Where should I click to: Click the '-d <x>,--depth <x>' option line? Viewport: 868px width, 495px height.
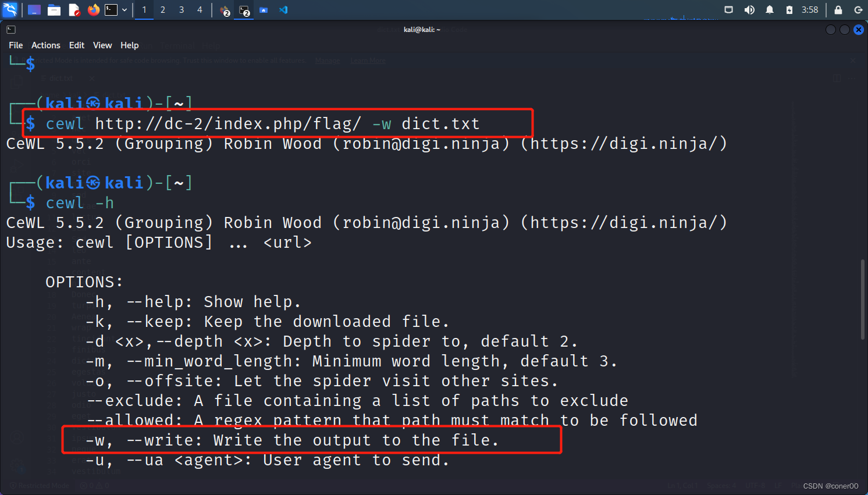332,341
